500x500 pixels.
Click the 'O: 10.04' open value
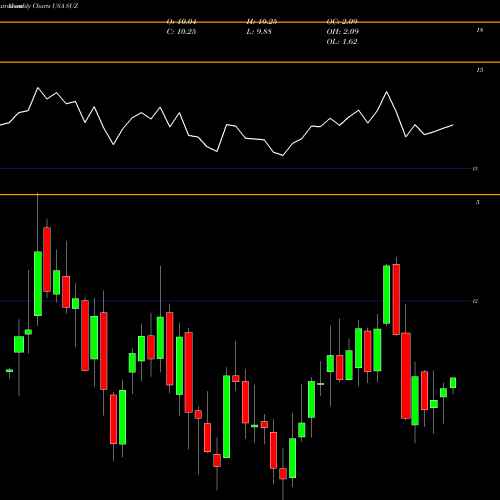tap(181, 22)
